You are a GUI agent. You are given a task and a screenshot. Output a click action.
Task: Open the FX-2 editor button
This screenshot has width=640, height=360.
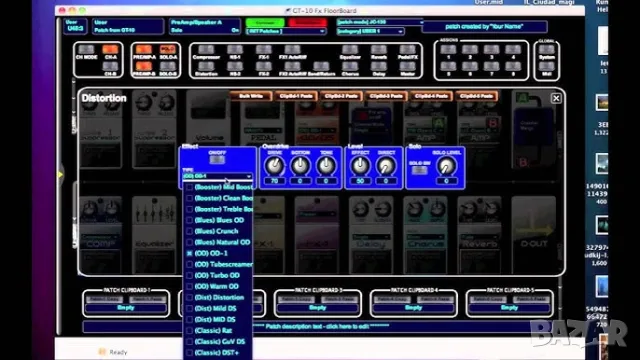tap(264, 67)
